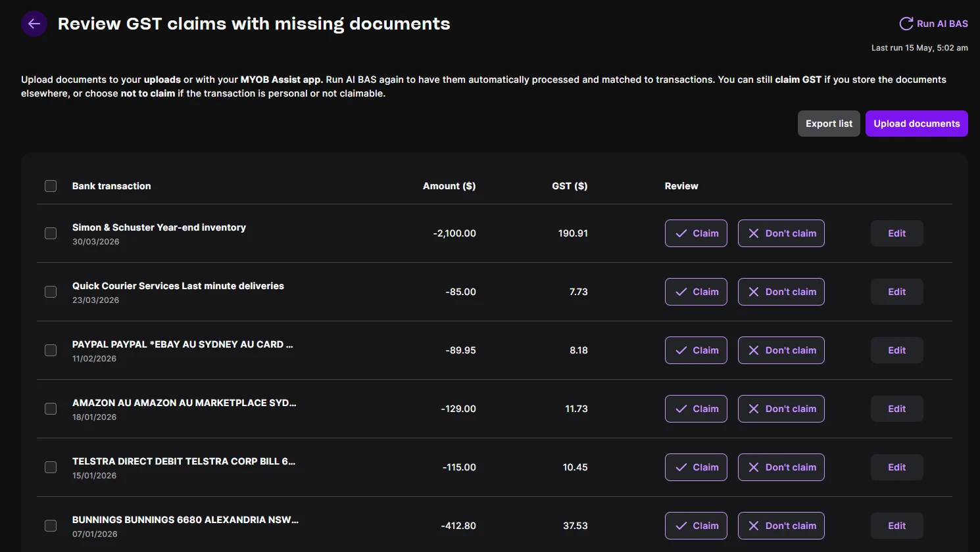980x552 pixels.
Task: Click the date 30/03/2026
Action: click(96, 242)
